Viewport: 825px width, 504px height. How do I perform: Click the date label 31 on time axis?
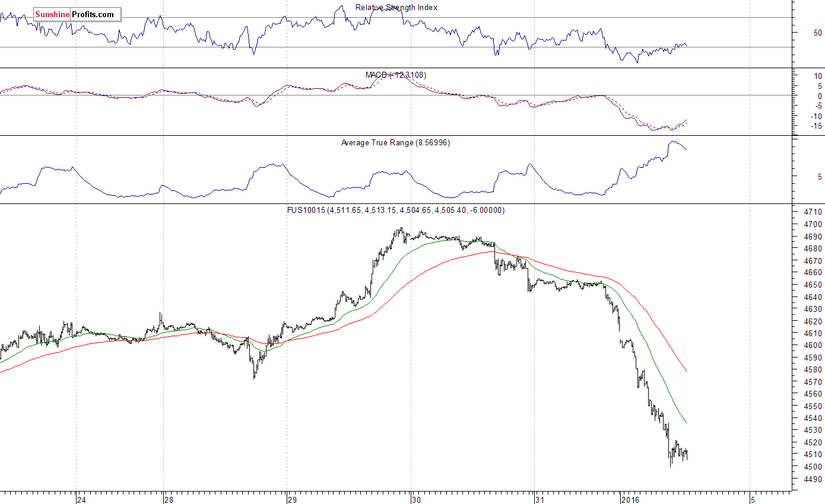coord(540,500)
